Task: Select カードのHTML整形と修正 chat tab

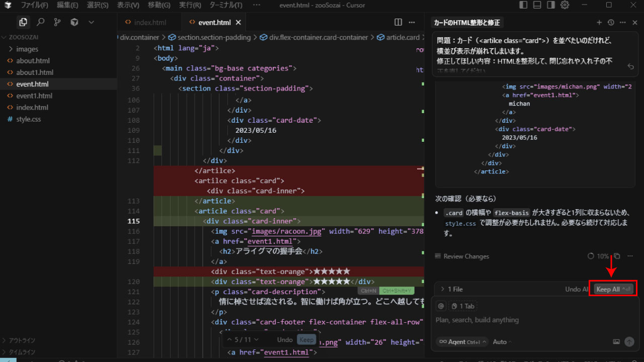Action: pyautogui.click(x=467, y=23)
